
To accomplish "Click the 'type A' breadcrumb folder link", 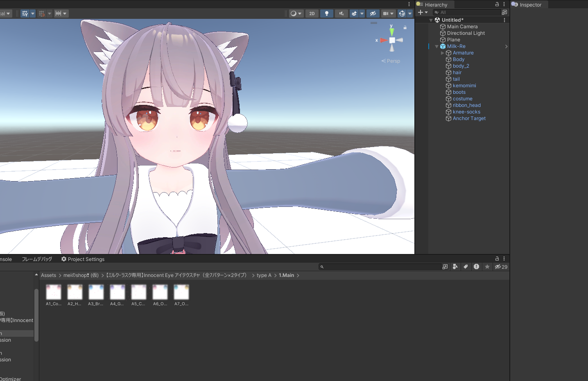I will pyautogui.click(x=264, y=275).
